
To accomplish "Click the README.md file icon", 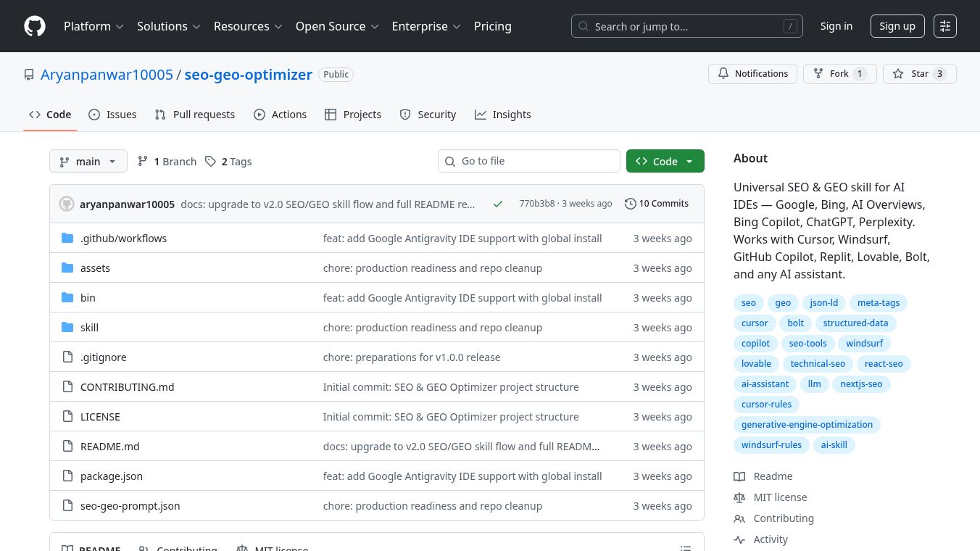I will pyautogui.click(x=68, y=446).
